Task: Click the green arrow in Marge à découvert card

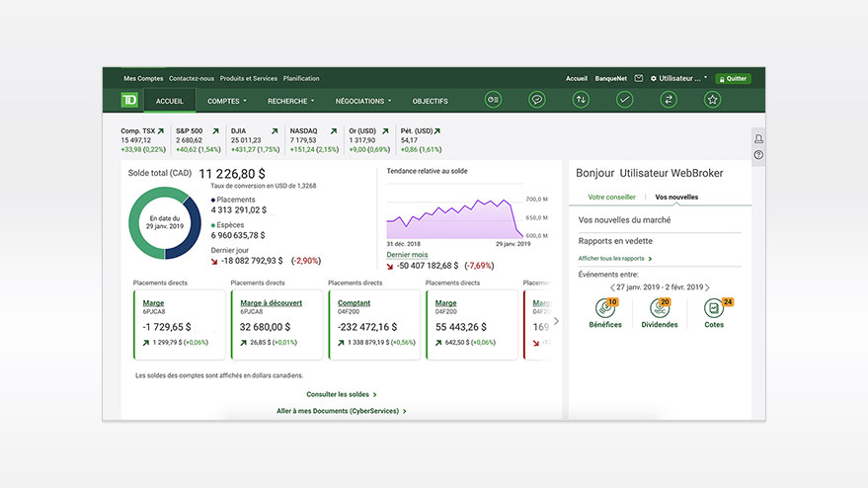Action: (244, 343)
